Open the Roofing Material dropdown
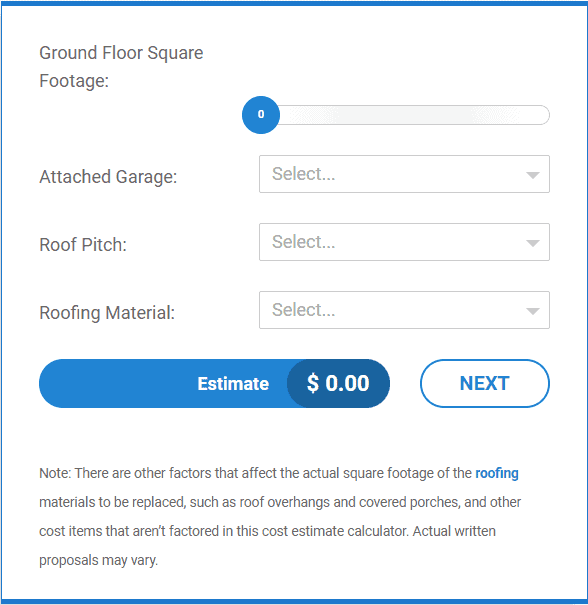 (x=404, y=310)
